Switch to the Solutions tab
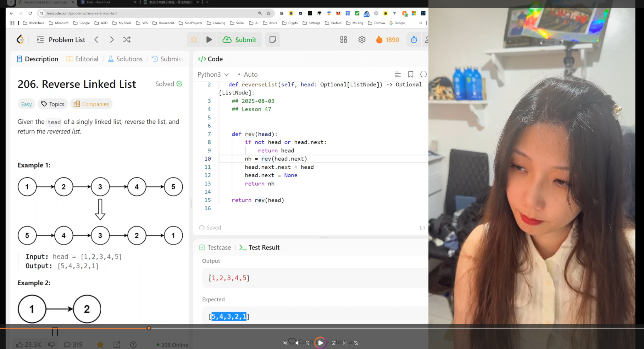Viewport: 644px width, 349px height. click(x=125, y=59)
